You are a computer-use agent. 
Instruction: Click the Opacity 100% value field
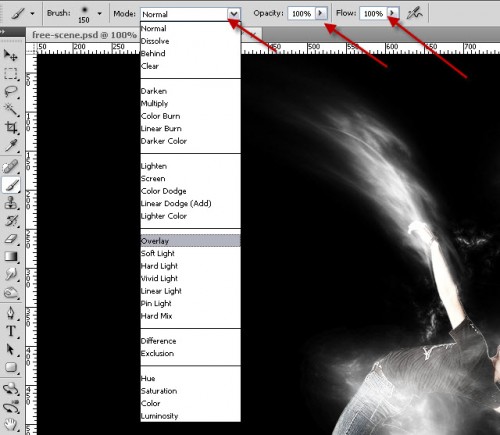pyautogui.click(x=302, y=14)
